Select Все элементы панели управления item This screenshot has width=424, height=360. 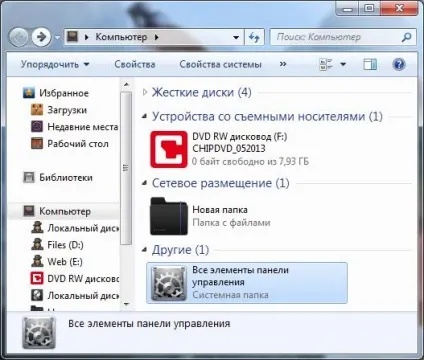click(x=247, y=283)
